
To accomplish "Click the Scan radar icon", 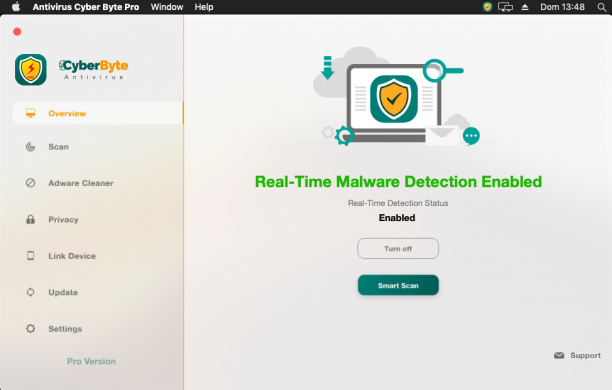I will click(x=30, y=147).
